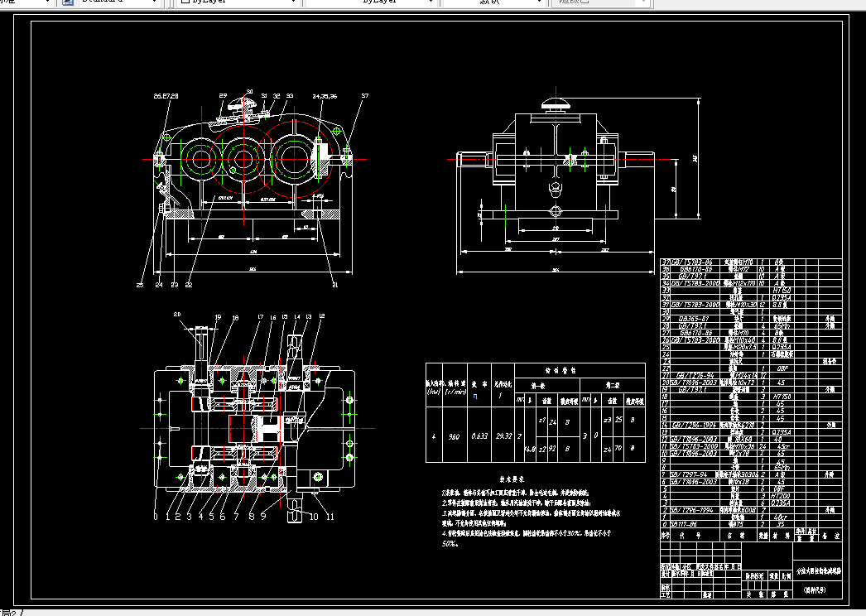Select part balloon number 17

click(x=260, y=317)
